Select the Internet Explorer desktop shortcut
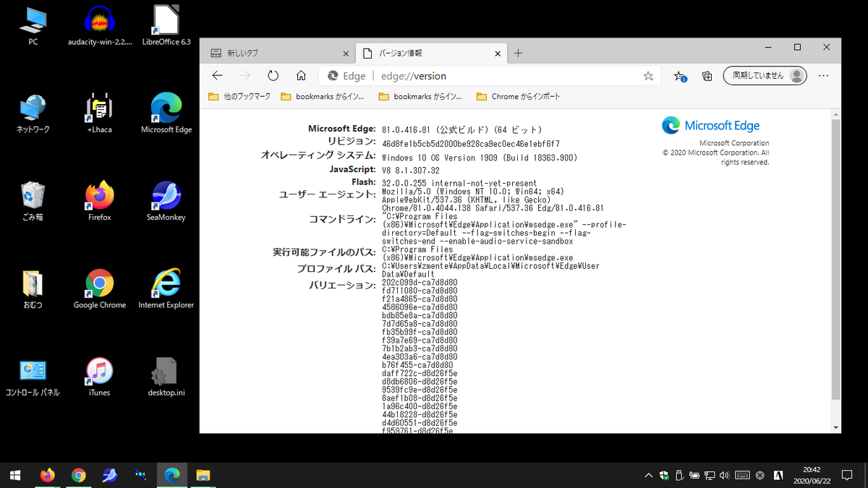Screen dimensions: 868x488 [x=166, y=289]
